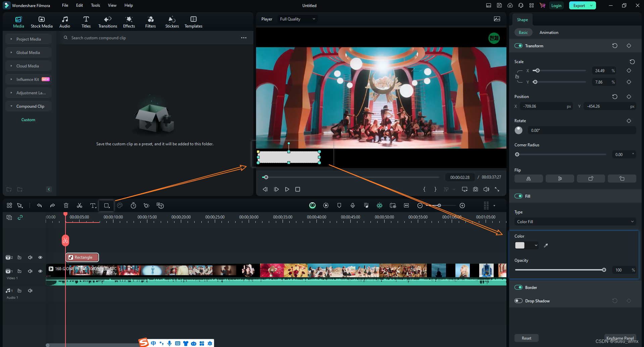Zoom in the timeline
Viewport: 644px width, 347px height.
pyautogui.click(x=462, y=205)
